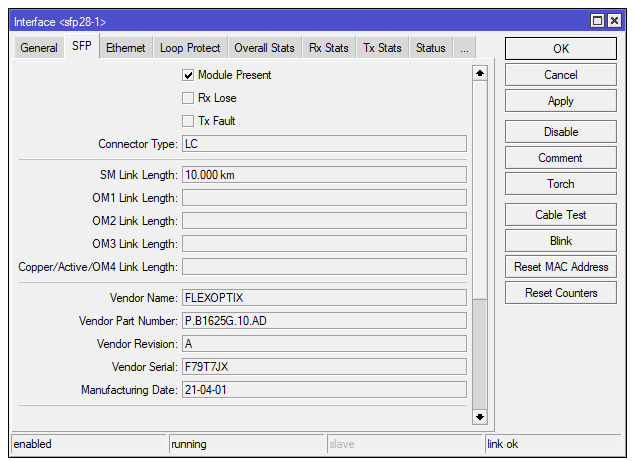Reset Counters for the interface

[x=561, y=292]
